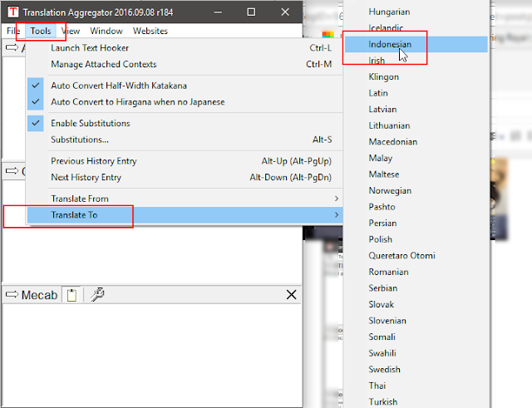The image size is (532, 408).
Task: Choose Slovak in language list
Action: [416, 305]
